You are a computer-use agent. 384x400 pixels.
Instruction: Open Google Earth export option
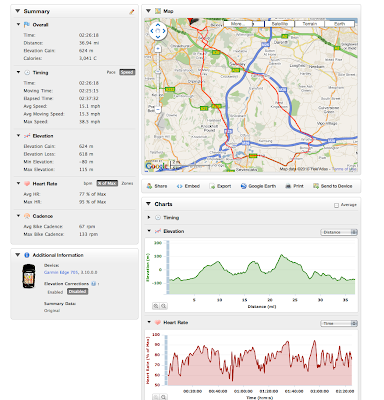tap(258, 186)
